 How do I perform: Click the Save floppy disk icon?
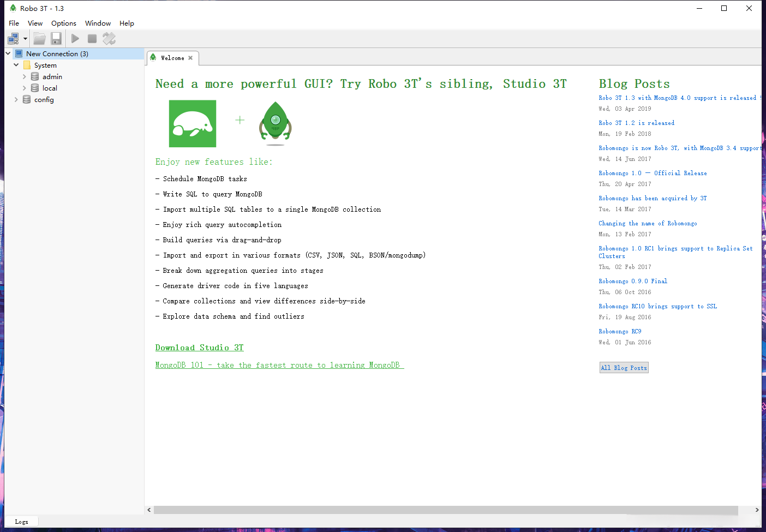(x=56, y=39)
